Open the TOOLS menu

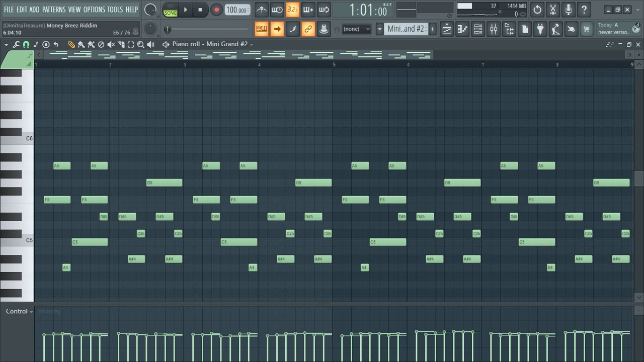point(115,10)
